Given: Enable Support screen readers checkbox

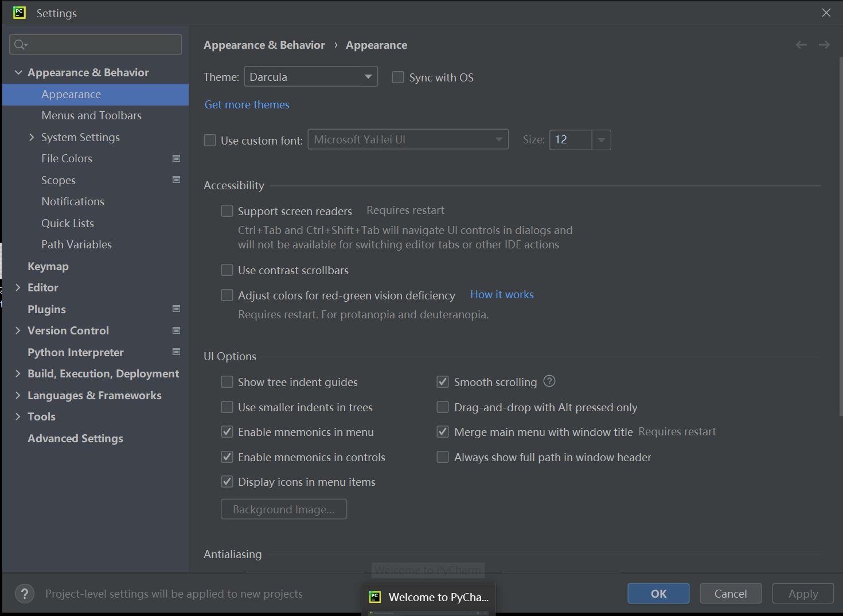Looking at the screenshot, I should [227, 211].
